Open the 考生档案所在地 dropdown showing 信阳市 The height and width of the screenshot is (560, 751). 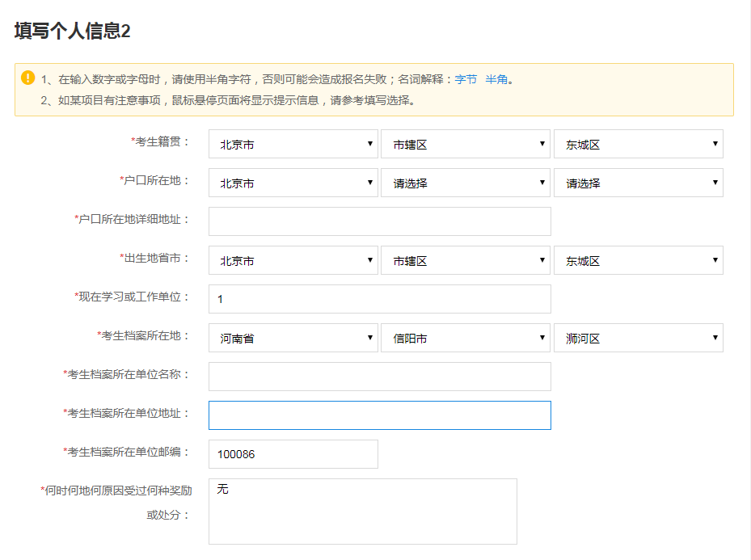tap(466, 338)
